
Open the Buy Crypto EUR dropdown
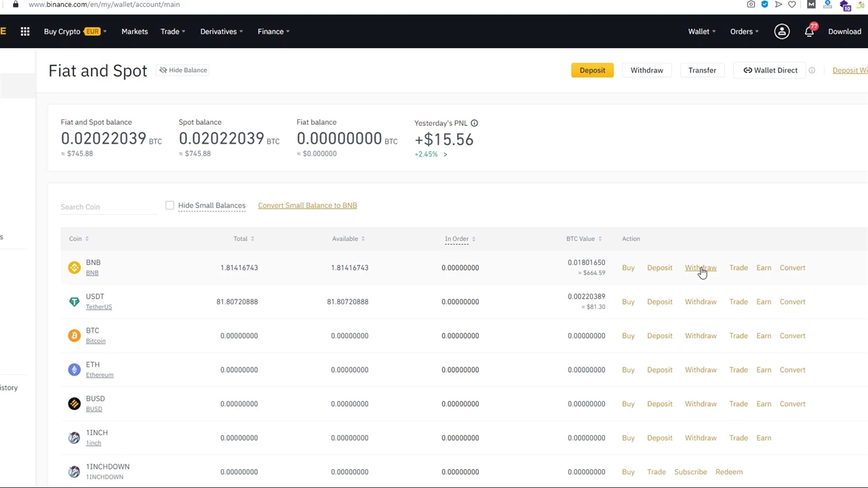coord(75,31)
